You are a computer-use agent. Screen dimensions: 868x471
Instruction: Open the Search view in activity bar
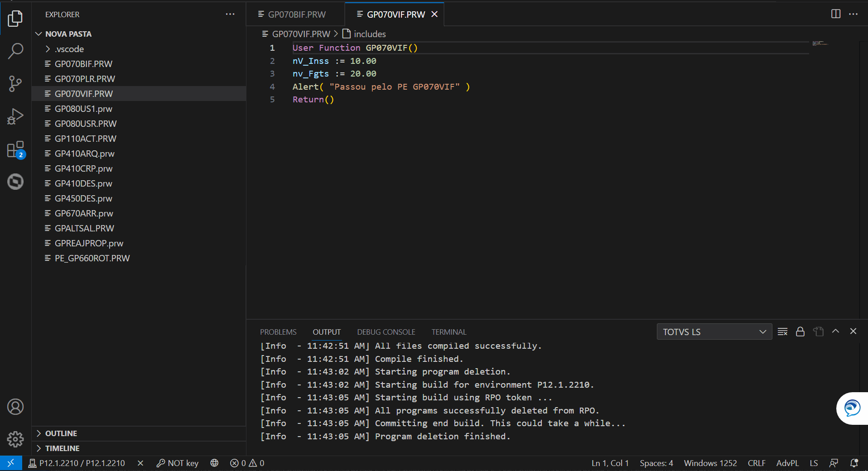click(15, 51)
